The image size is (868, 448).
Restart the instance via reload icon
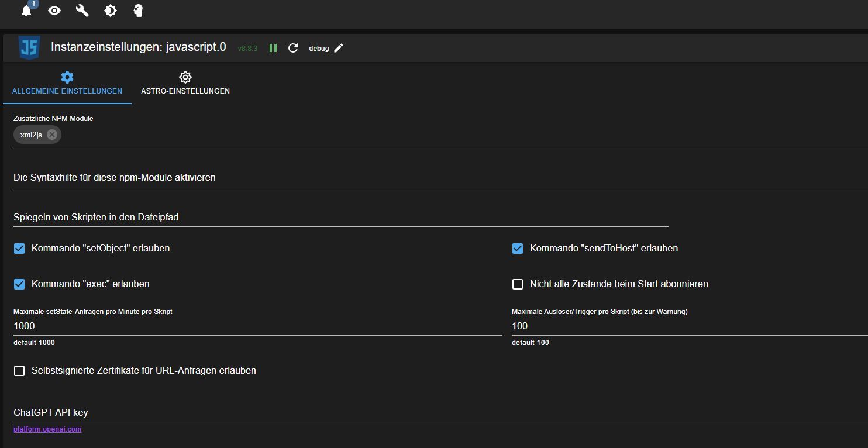pos(294,48)
